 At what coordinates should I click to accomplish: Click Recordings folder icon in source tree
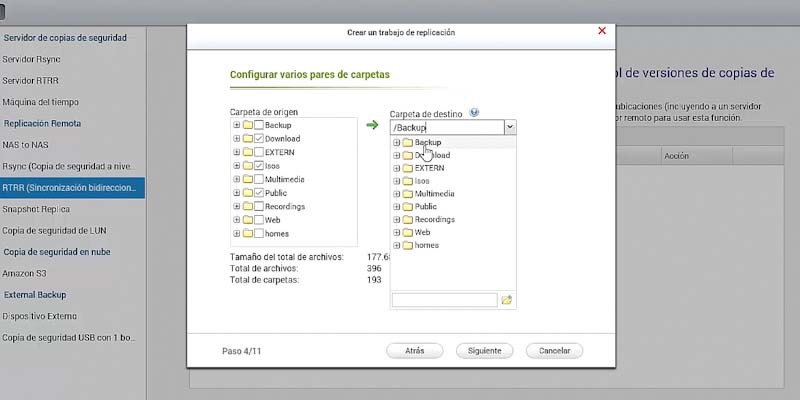pyautogui.click(x=248, y=207)
